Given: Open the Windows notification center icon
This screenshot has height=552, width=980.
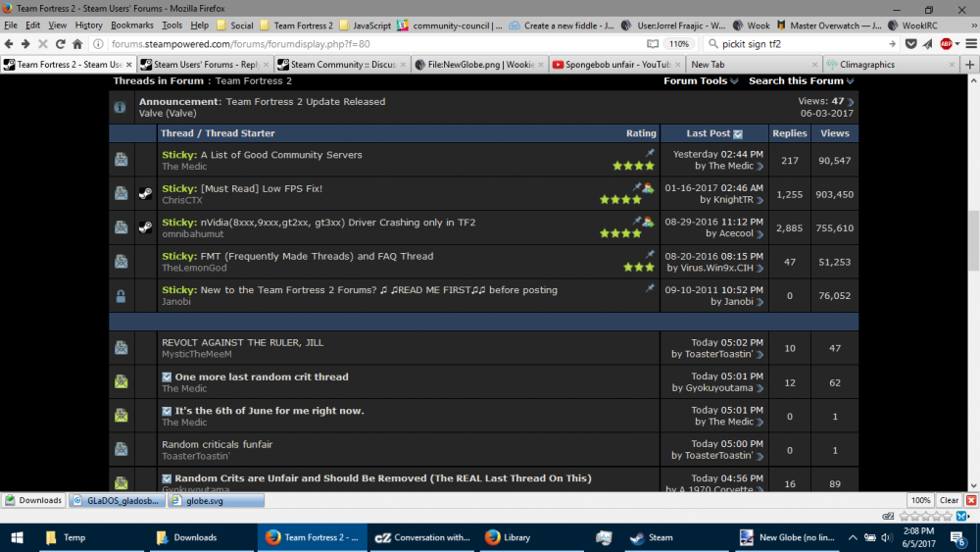Looking at the screenshot, I should [958, 537].
